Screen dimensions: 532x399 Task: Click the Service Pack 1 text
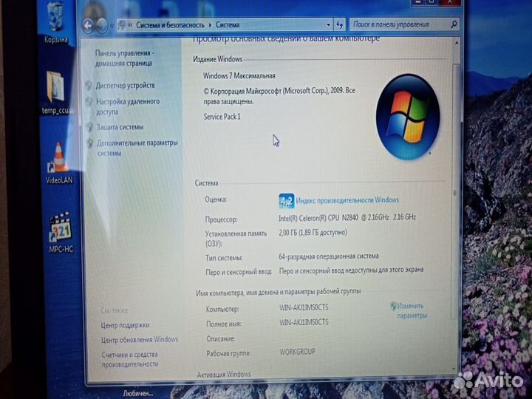click(222, 117)
